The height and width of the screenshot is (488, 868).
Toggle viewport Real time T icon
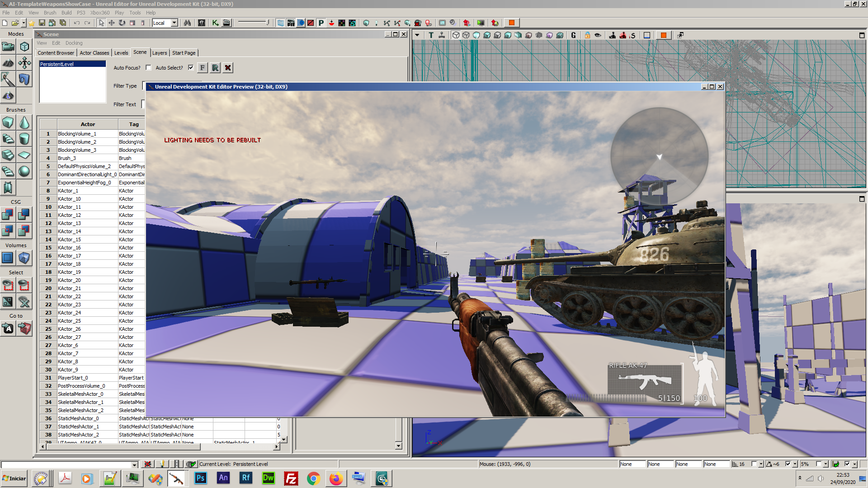tap(431, 35)
